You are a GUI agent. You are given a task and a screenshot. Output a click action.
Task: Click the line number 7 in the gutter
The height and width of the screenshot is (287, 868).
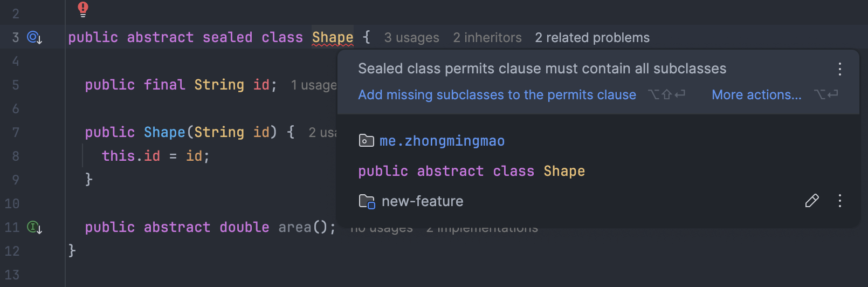pos(16,133)
